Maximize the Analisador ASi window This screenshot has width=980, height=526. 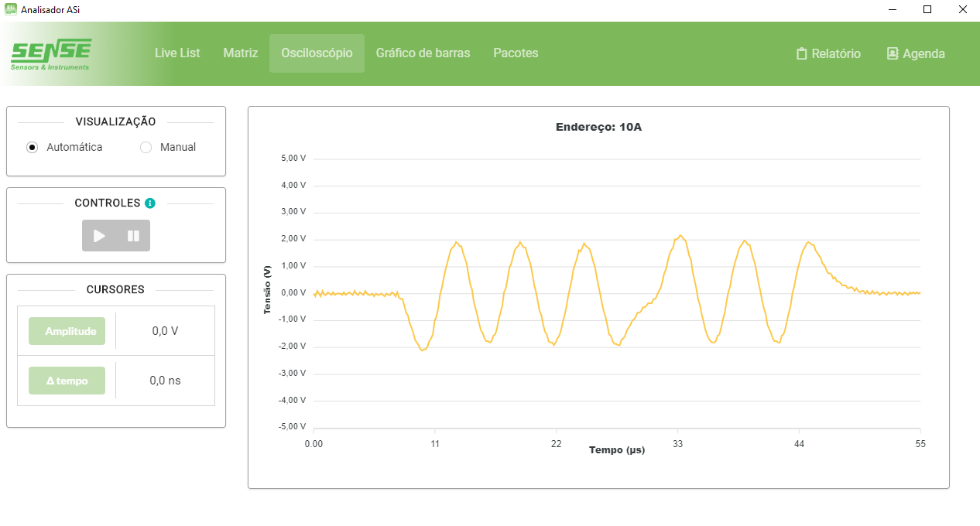pyautogui.click(x=927, y=10)
